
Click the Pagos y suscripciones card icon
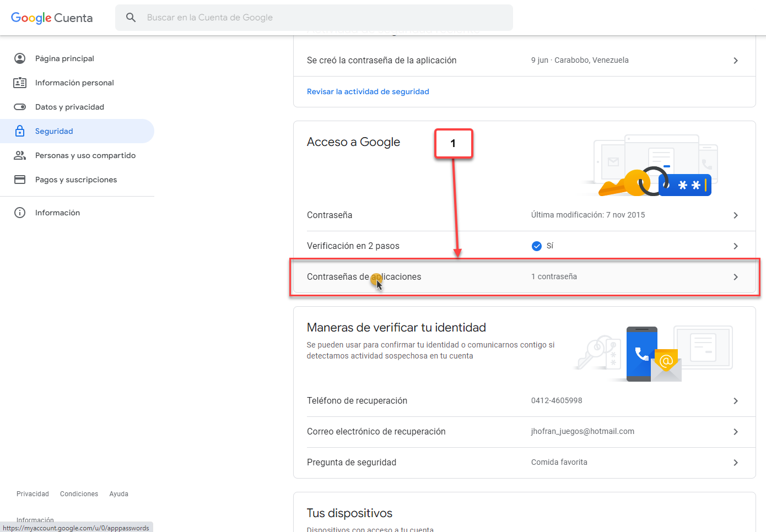(20, 180)
